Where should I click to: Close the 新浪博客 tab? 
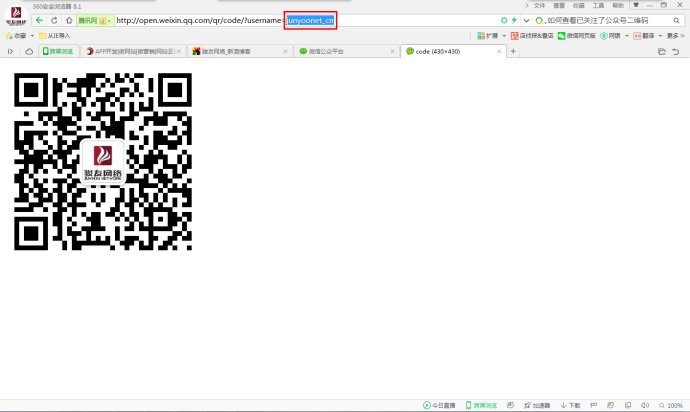[x=285, y=52]
